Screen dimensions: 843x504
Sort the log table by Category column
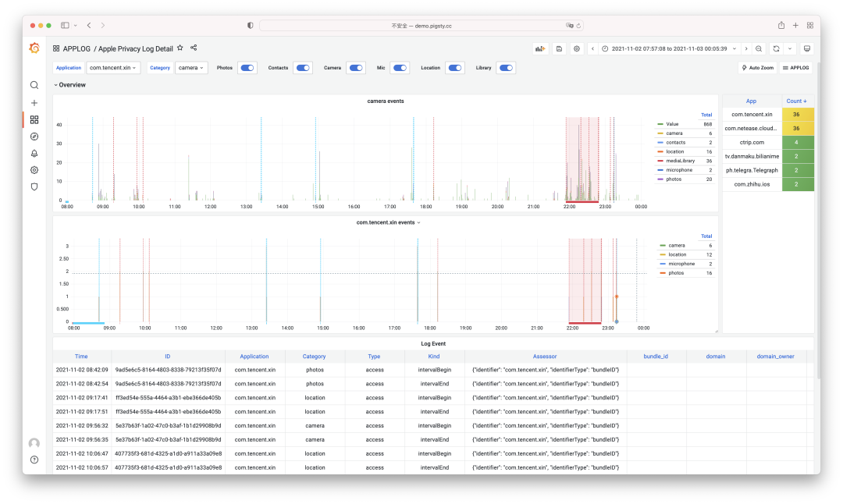point(315,356)
